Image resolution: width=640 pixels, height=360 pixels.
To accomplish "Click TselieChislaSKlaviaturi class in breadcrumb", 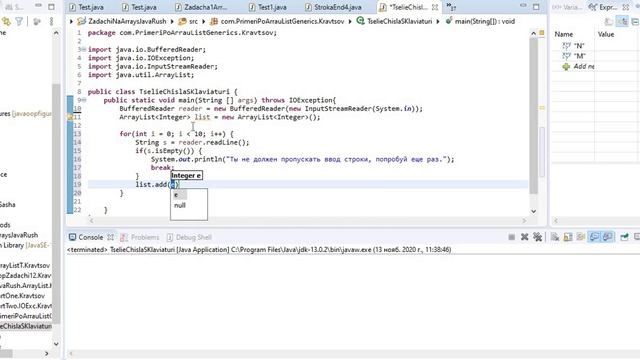I will pos(394,21).
